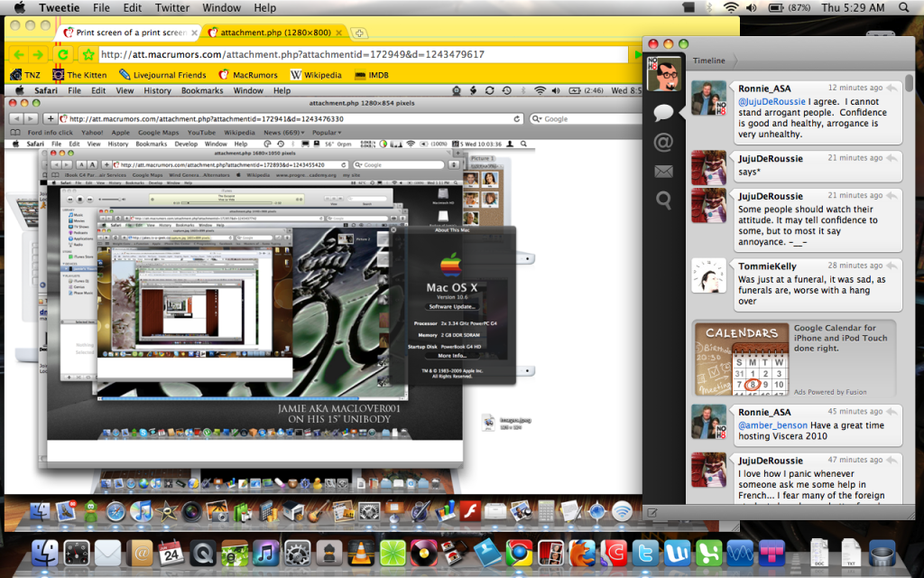The width and height of the screenshot is (924, 578).
Task: Open iTunes from the Dock
Action: pyautogui.click(x=266, y=554)
